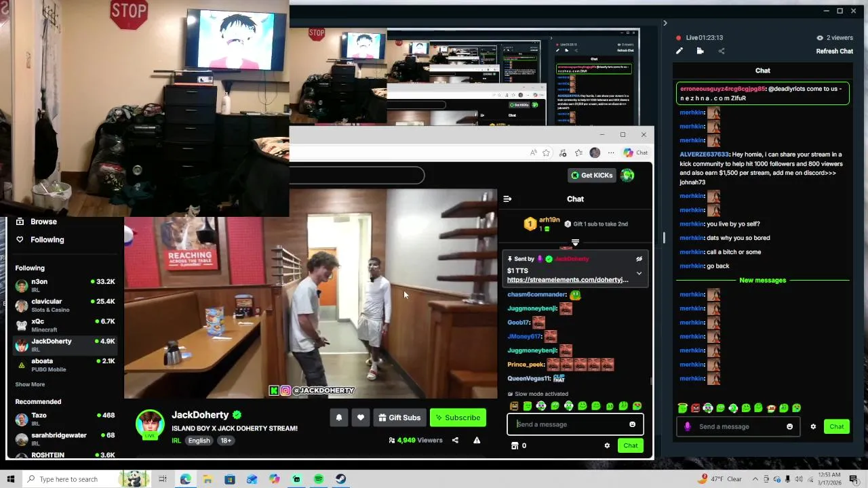
Task: Expand pinned message chevron
Action: click(639, 273)
